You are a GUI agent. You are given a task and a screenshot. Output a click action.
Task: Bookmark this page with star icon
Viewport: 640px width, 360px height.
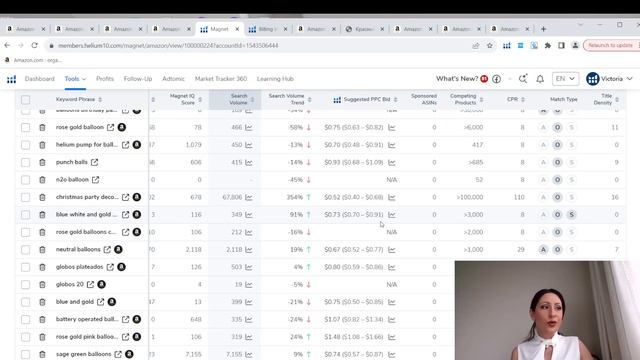click(490, 46)
